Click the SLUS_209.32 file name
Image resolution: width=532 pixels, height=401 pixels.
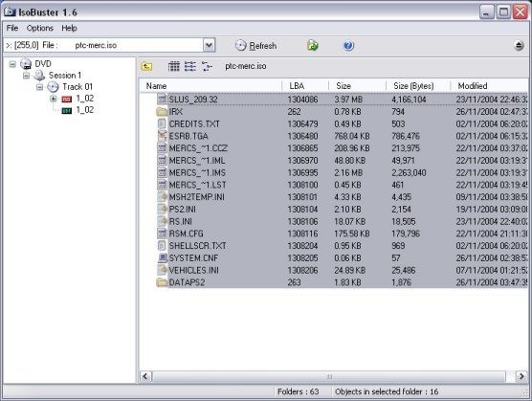pos(193,100)
